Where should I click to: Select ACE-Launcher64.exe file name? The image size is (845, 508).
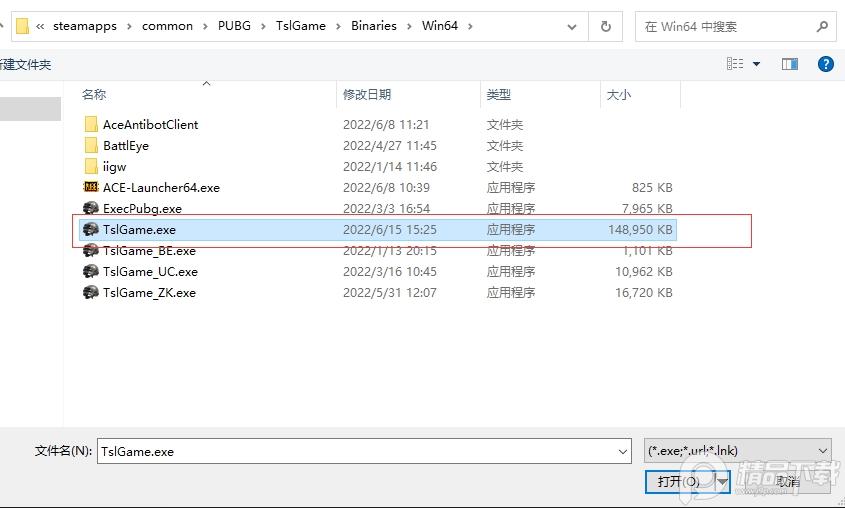click(x=161, y=187)
